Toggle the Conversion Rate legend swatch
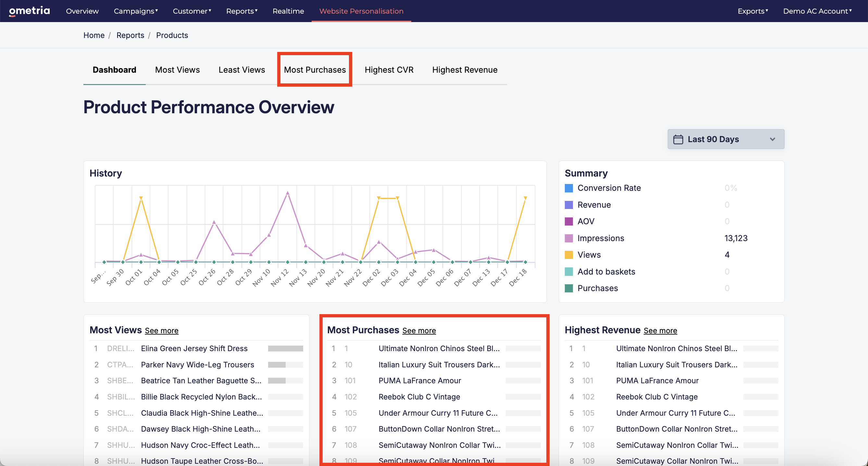Screen dimensions: 868x466 (569, 188)
